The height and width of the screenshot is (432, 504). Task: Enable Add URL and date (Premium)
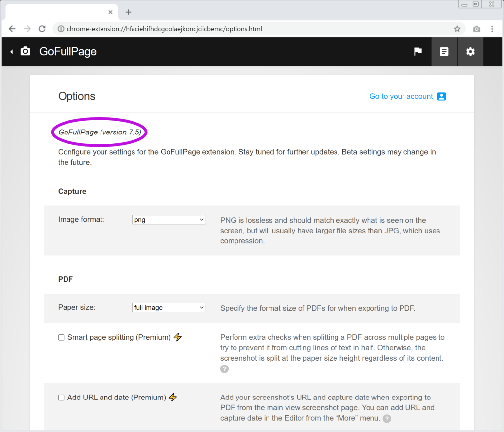[x=61, y=397]
